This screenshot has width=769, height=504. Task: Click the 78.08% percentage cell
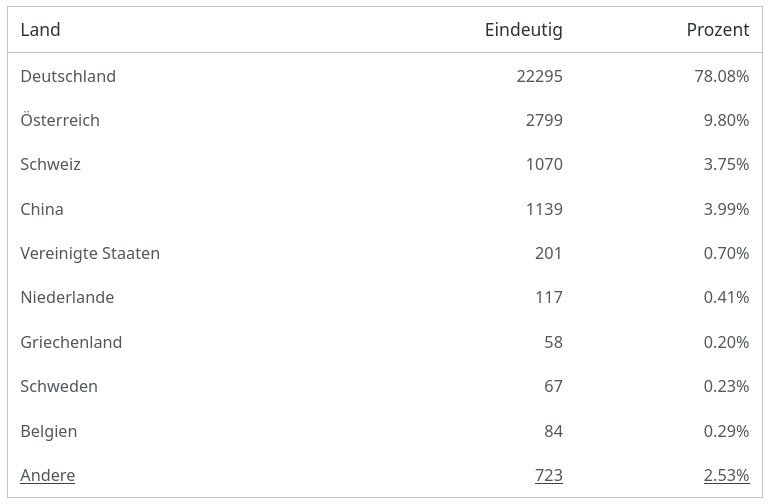click(x=721, y=76)
